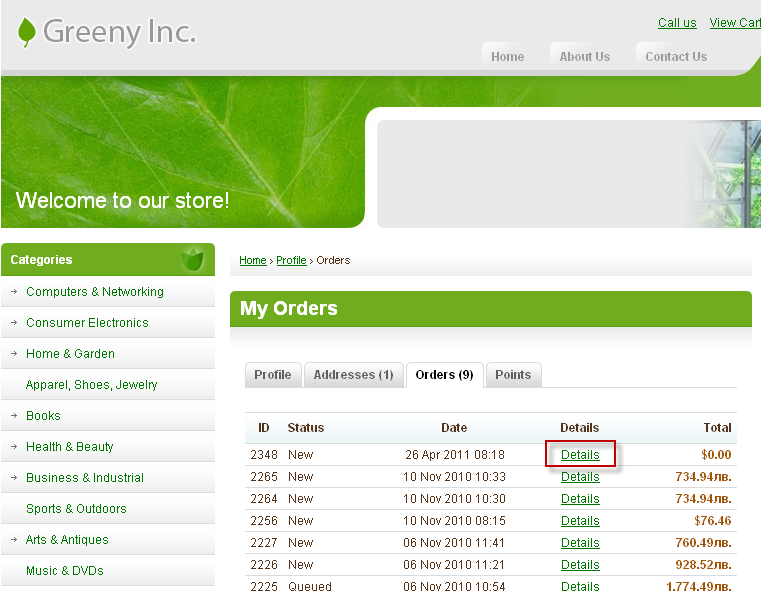
Task: Click the Greeny Inc. leaf logo
Action: point(27,32)
